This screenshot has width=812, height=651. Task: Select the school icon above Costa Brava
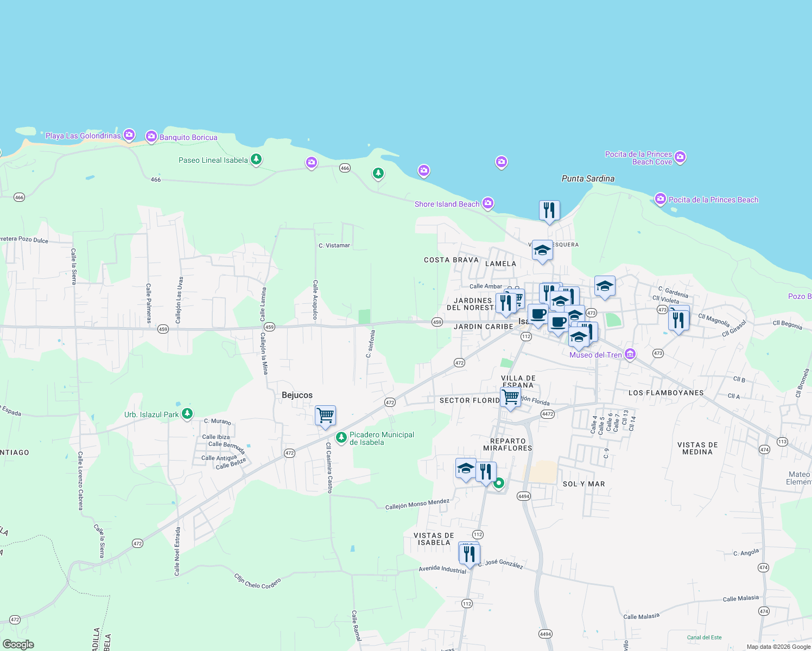pos(542,250)
